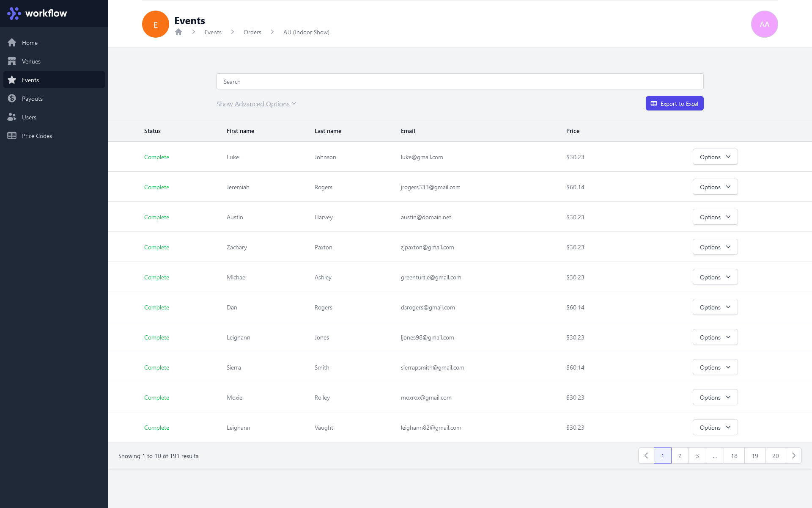Click the Venues storefront icon
812x508 pixels.
point(12,61)
